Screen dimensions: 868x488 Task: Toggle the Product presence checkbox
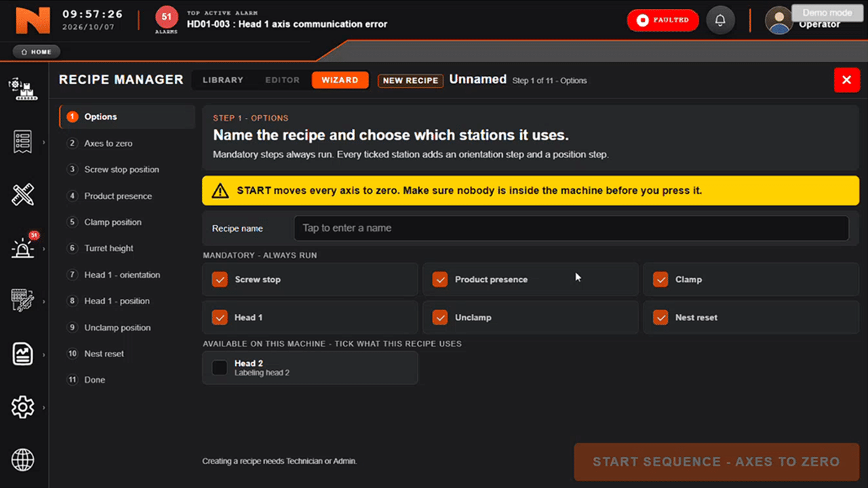point(440,279)
